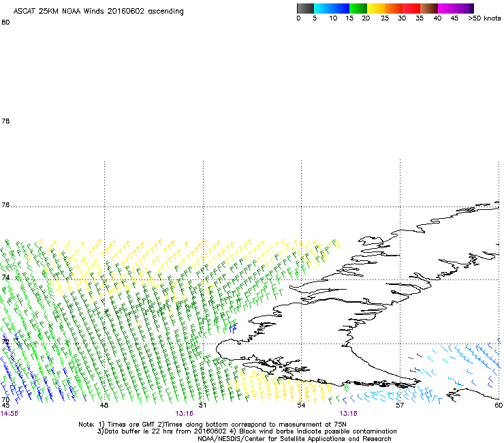The height and width of the screenshot is (443, 504).
Task: Click the small blue wind barb cluster beside the coastline
Action: coord(234,328)
